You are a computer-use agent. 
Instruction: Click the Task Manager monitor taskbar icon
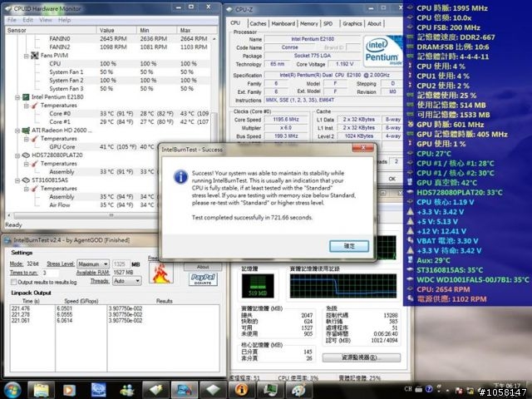270,390
